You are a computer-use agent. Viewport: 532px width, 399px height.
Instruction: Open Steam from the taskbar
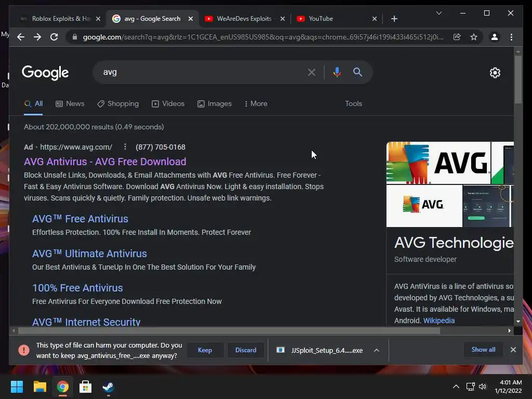point(108,387)
